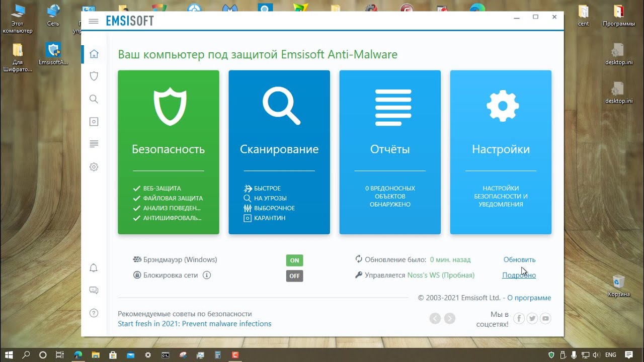Click Обновить link

[519, 260]
